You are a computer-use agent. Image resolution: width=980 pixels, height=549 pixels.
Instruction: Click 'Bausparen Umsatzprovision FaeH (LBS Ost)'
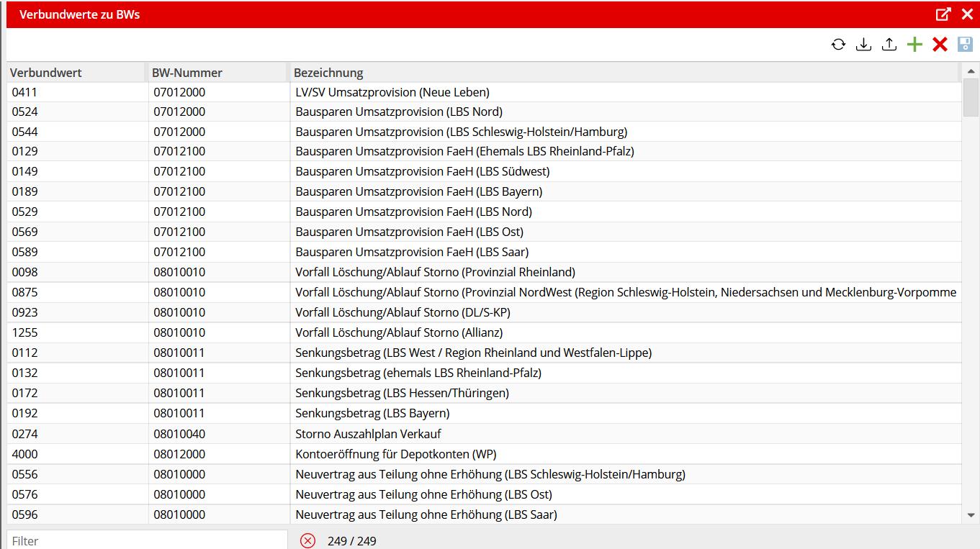point(409,232)
